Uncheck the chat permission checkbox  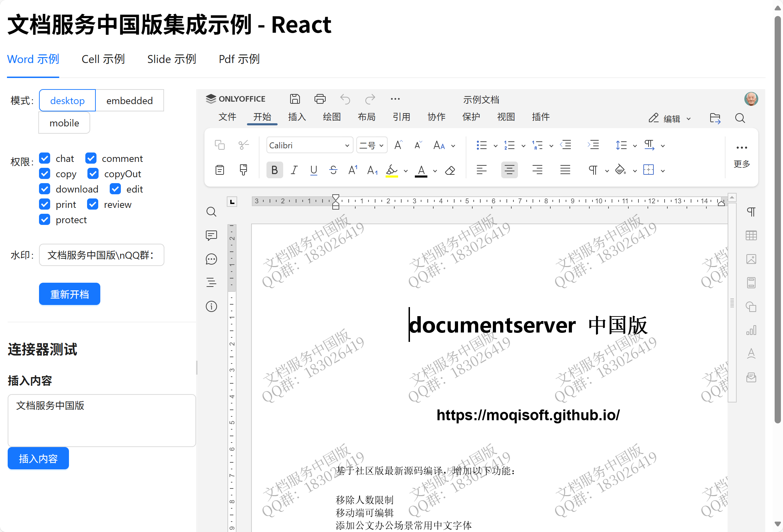coord(45,158)
